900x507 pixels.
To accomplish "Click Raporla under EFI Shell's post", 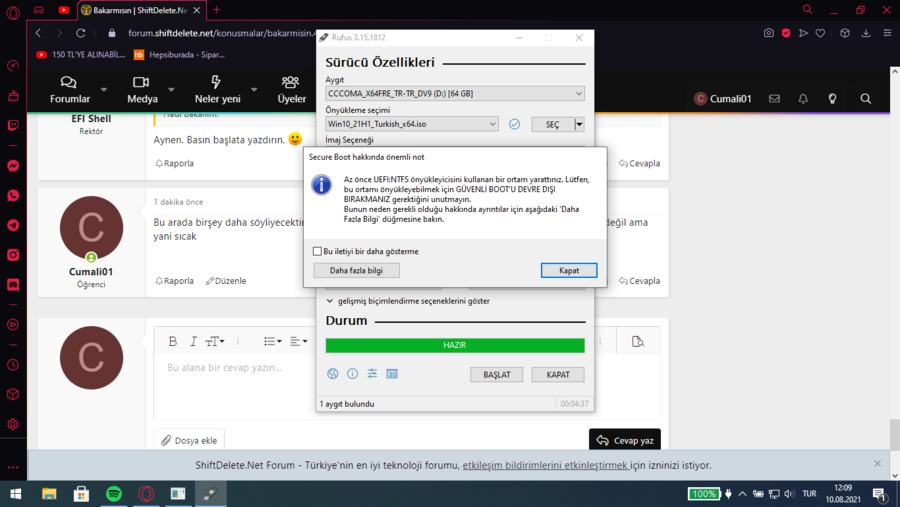I will click(x=174, y=164).
